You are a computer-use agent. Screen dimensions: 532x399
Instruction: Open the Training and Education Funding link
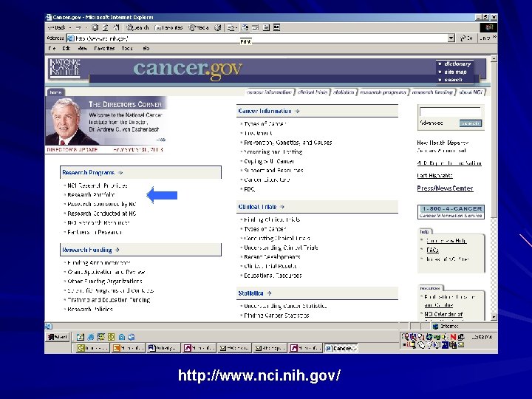(109, 300)
